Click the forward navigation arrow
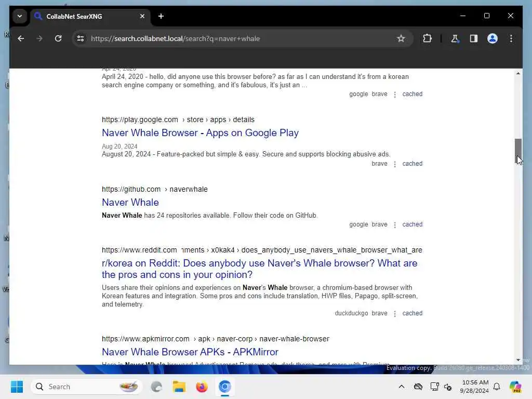This screenshot has height=399, width=532. tap(39, 38)
